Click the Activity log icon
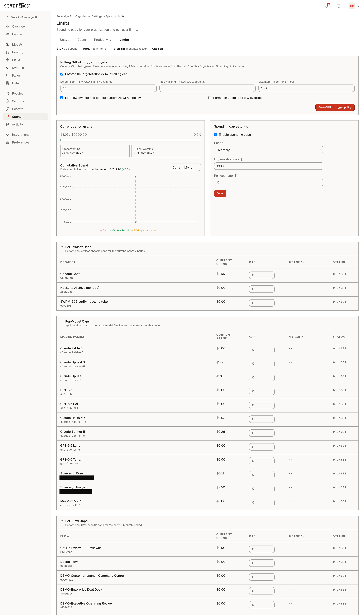Viewport: 364px width, 615px height. pyautogui.click(x=7, y=124)
